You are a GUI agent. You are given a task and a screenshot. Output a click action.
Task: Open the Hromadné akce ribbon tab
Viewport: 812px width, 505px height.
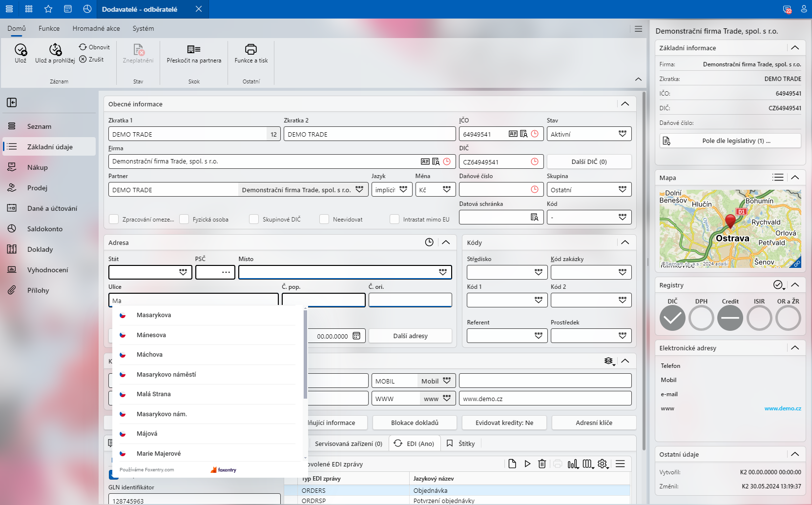[x=96, y=28]
